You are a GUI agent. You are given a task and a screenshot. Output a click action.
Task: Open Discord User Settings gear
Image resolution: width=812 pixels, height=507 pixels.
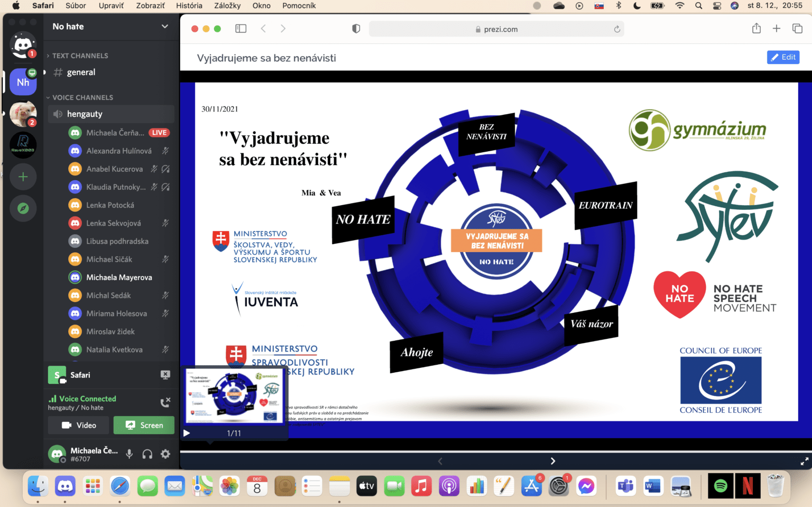pyautogui.click(x=165, y=454)
